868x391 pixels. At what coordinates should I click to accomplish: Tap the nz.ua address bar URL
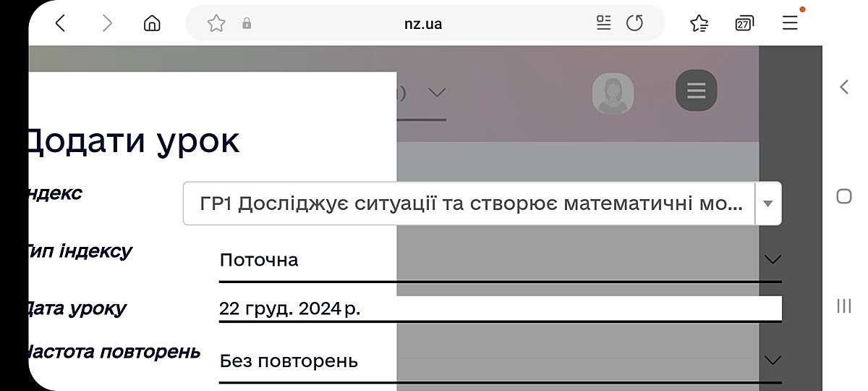[x=423, y=24]
